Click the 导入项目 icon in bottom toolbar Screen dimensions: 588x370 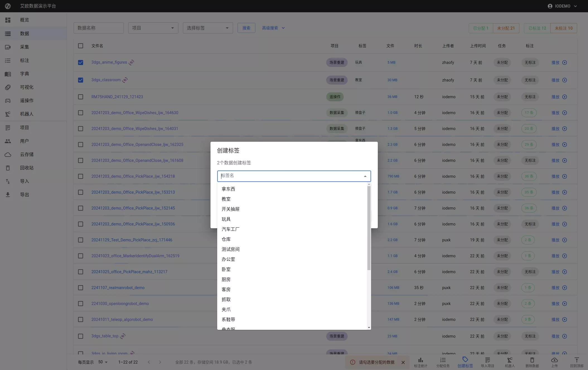click(x=487, y=360)
